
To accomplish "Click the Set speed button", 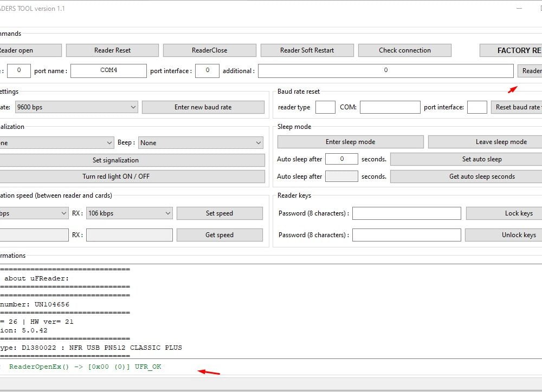I will point(220,213).
